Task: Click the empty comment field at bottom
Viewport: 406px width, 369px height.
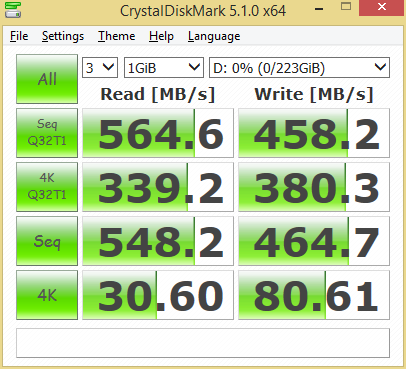Action: (x=203, y=343)
